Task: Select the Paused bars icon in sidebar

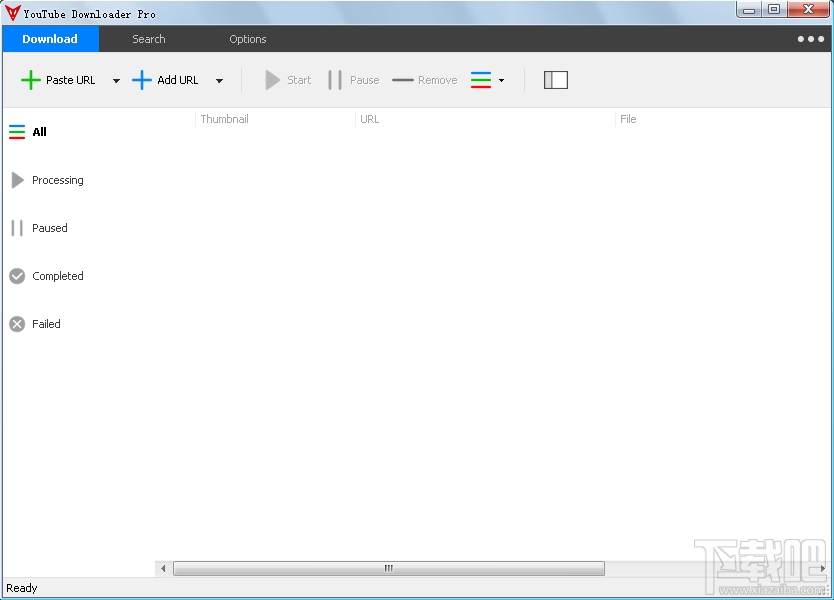Action: click(x=17, y=228)
